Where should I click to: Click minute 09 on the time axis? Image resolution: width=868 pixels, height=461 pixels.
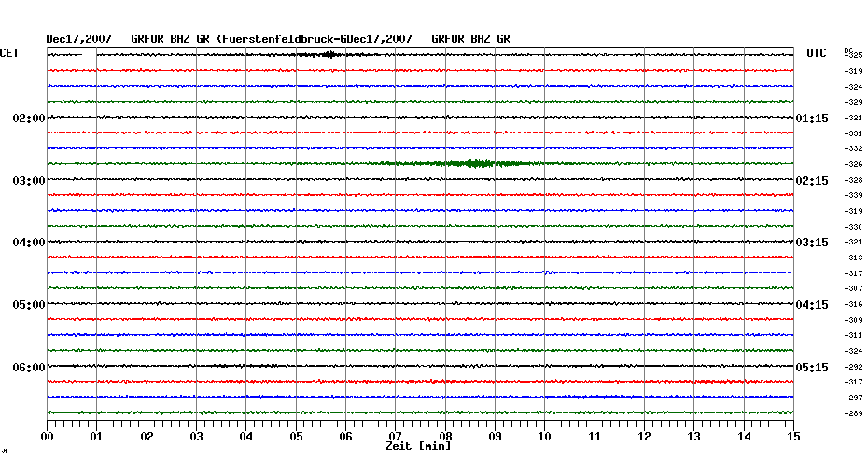click(495, 437)
